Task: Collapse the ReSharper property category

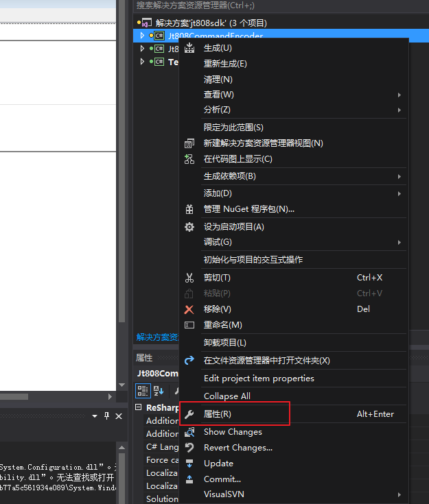Action: tap(139, 407)
